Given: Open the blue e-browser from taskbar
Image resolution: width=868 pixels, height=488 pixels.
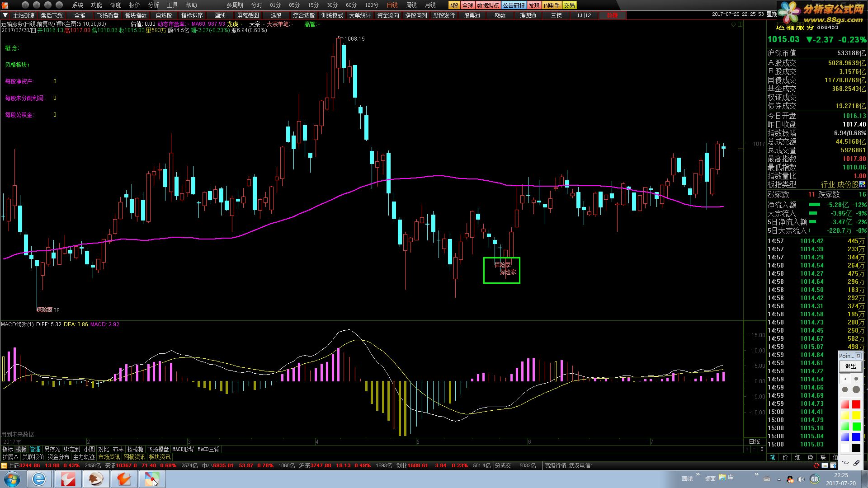Looking at the screenshot, I should pyautogui.click(x=39, y=479).
